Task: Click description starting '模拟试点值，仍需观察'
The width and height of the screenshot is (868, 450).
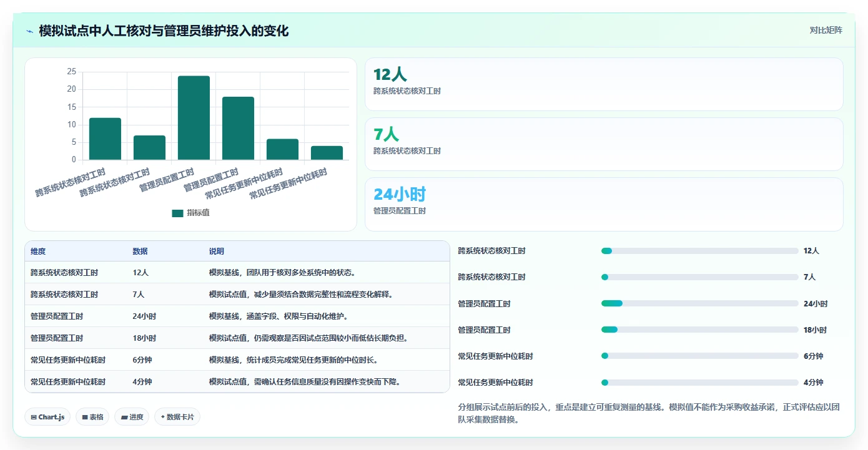Action: coord(308,338)
